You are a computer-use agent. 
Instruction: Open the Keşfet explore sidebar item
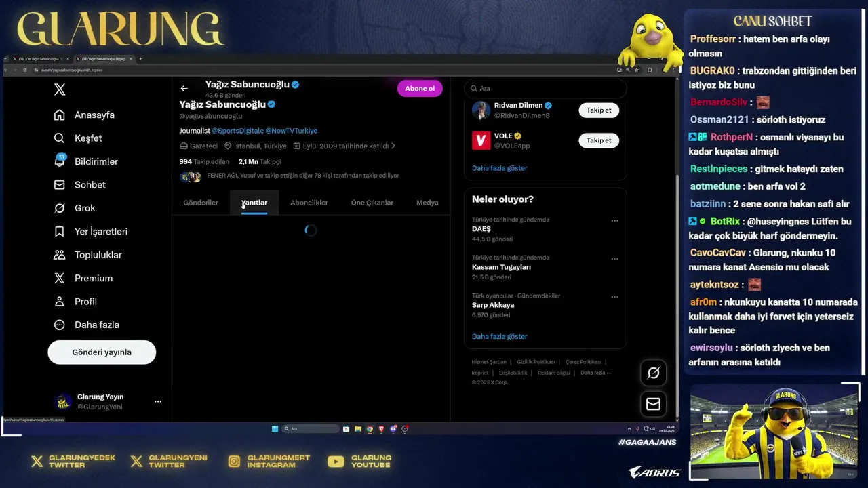[78, 138]
